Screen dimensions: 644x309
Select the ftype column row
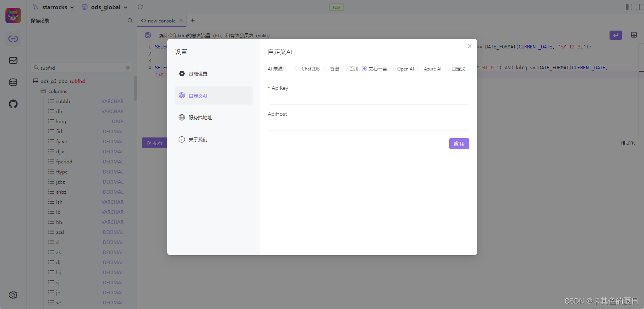point(86,172)
